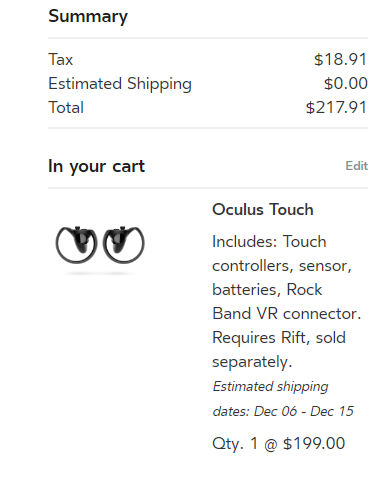
Task: Click the Edit link for your cart
Action: tap(356, 166)
